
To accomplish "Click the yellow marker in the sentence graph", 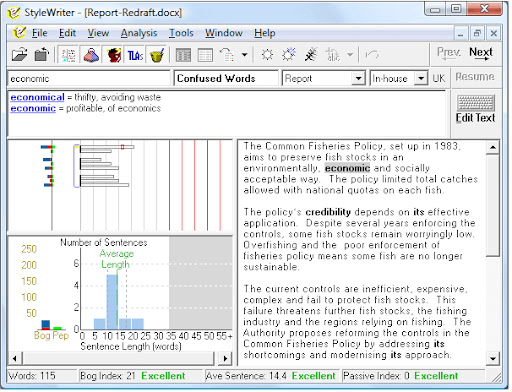I will click(x=76, y=147).
